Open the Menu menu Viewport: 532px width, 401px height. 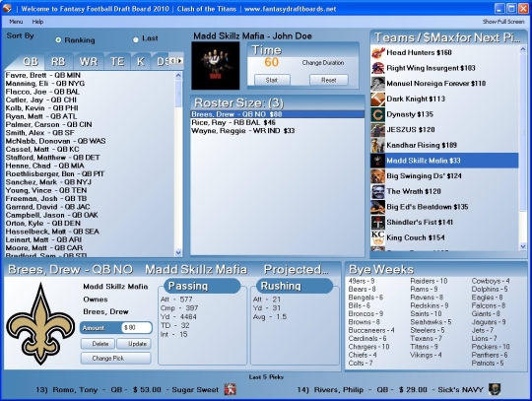(x=16, y=22)
